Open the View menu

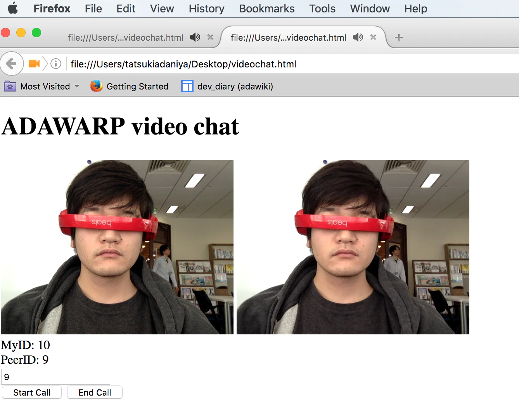coord(162,9)
